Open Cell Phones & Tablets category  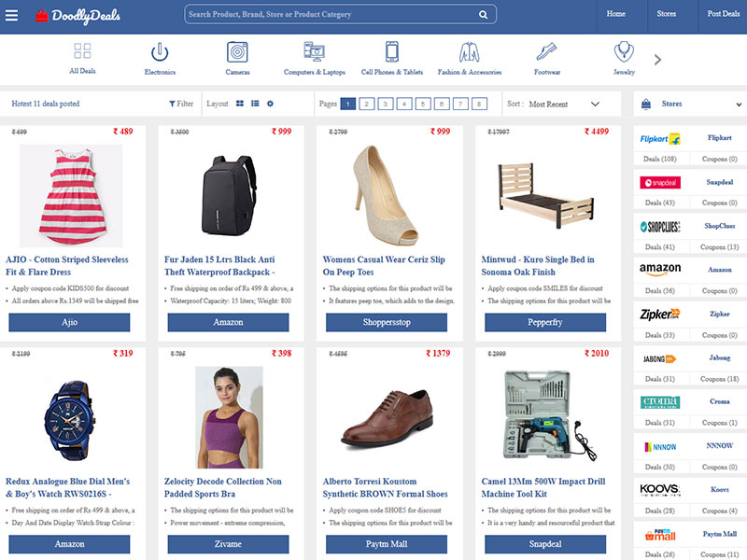tap(392, 59)
